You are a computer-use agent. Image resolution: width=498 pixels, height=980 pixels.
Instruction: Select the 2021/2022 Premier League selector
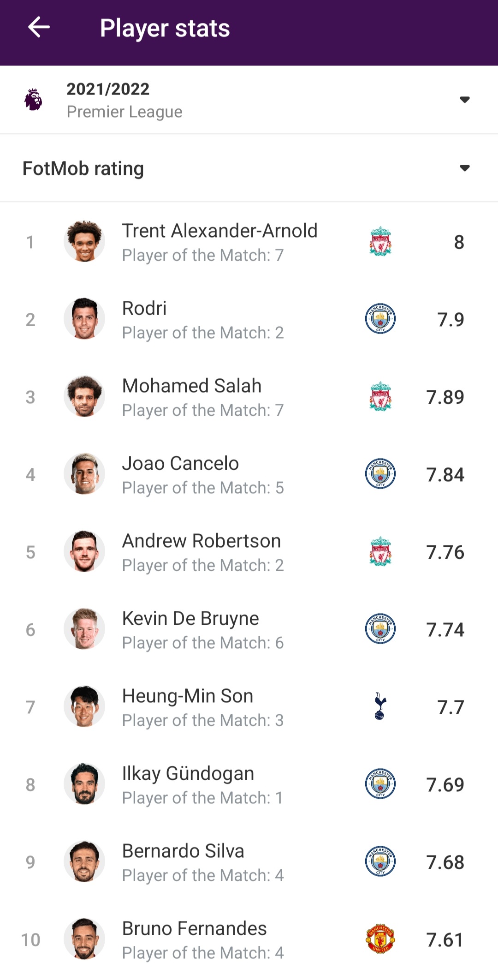pyautogui.click(x=125, y=100)
